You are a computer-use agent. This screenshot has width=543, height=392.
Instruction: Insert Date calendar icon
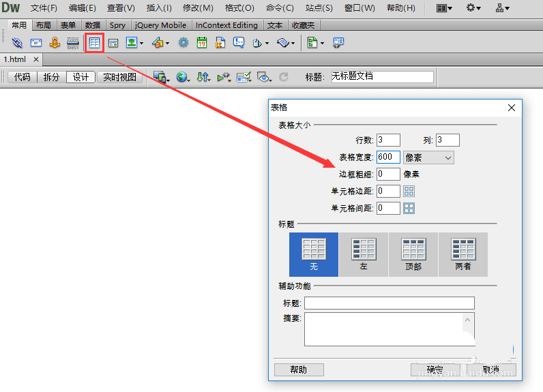(201, 43)
